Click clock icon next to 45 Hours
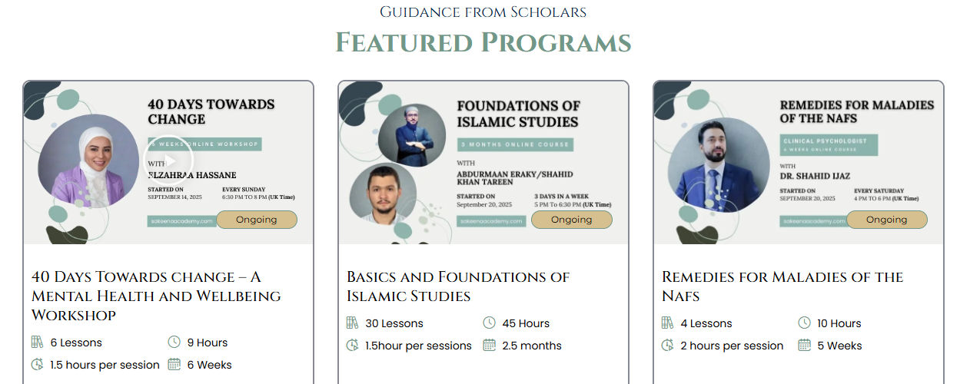This screenshot has width=980, height=384. (x=490, y=323)
